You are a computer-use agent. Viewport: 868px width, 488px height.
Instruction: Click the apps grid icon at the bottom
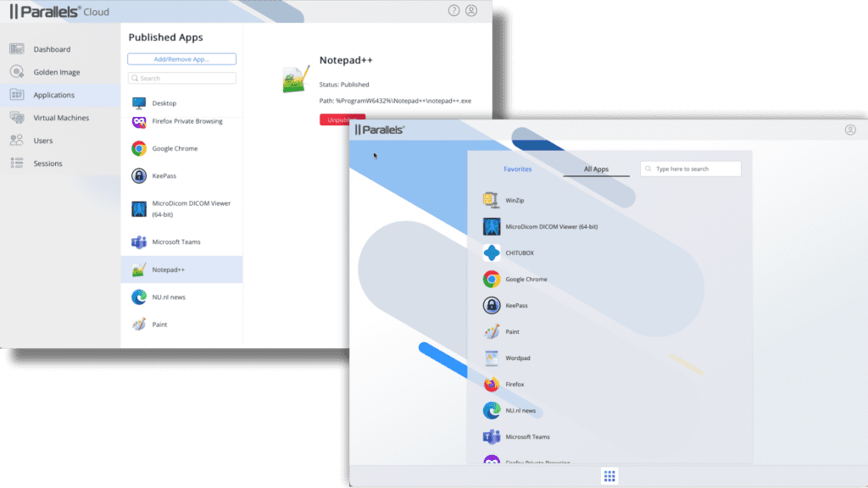[609, 476]
